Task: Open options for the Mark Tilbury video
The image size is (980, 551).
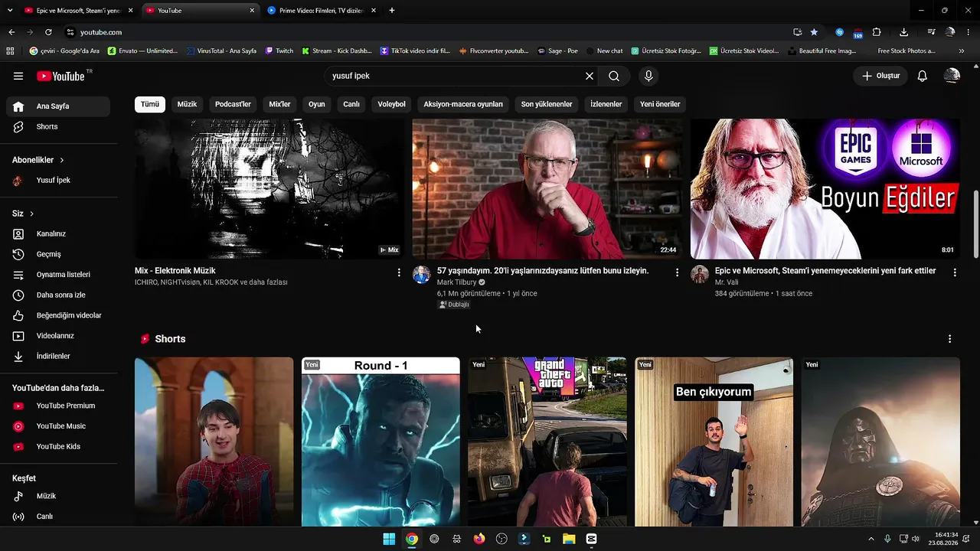Action: click(x=677, y=272)
